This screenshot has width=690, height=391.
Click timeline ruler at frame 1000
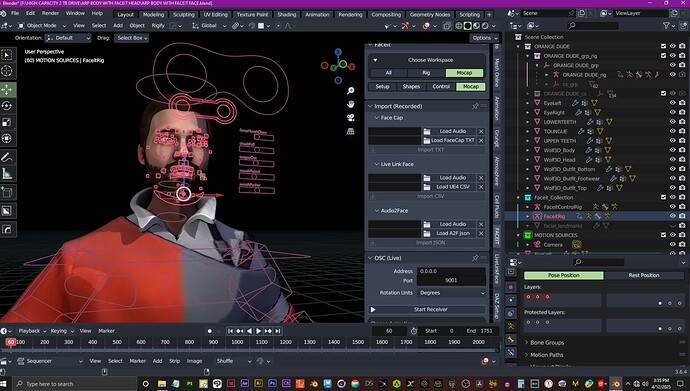(237, 342)
